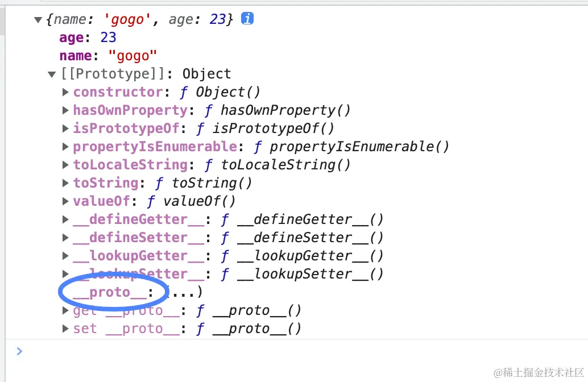Click the blue console prompt chevron
Screen dimensions: 588x382
[19, 351]
